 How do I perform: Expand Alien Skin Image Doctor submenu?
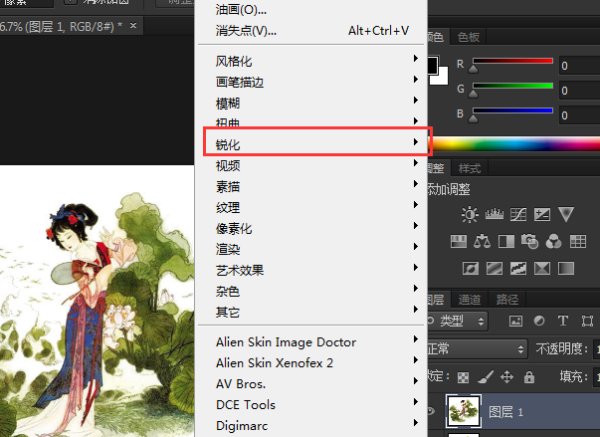(x=311, y=342)
